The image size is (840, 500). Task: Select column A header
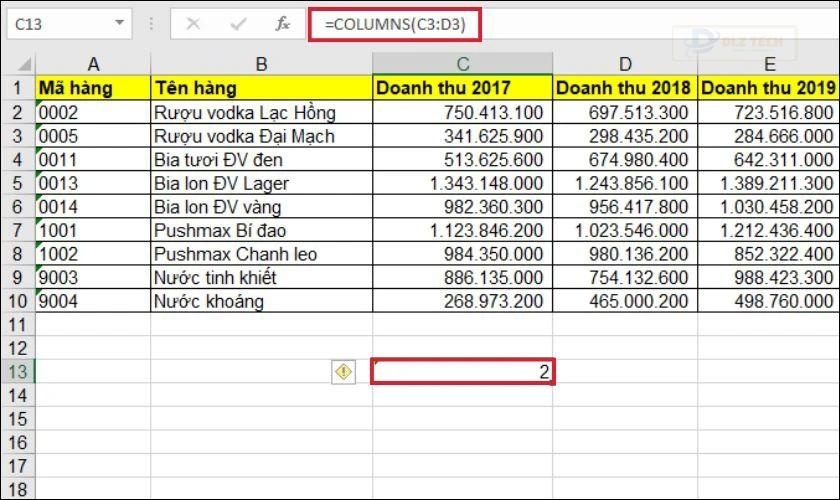click(x=93, y=64)
